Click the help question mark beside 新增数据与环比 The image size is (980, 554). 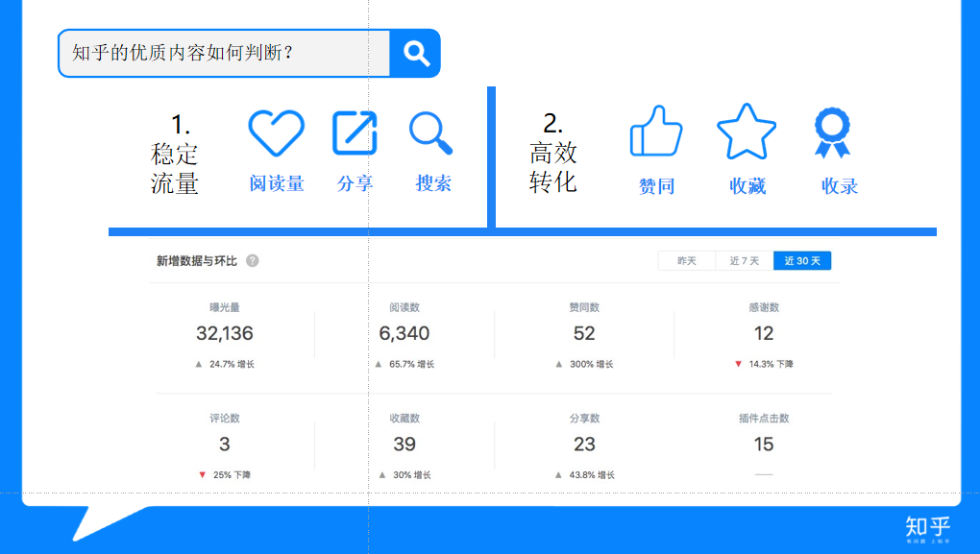(253, 261)
